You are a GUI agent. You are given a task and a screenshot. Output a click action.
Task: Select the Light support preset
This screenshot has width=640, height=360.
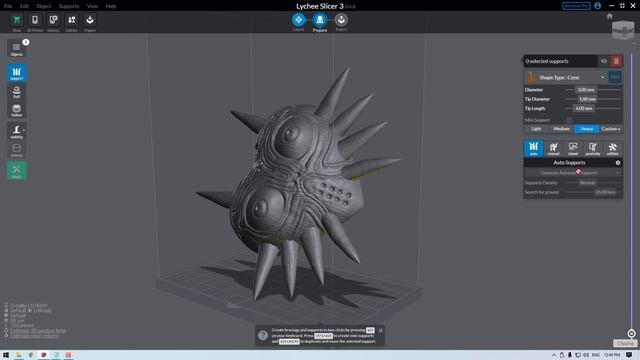pos(536,129)
